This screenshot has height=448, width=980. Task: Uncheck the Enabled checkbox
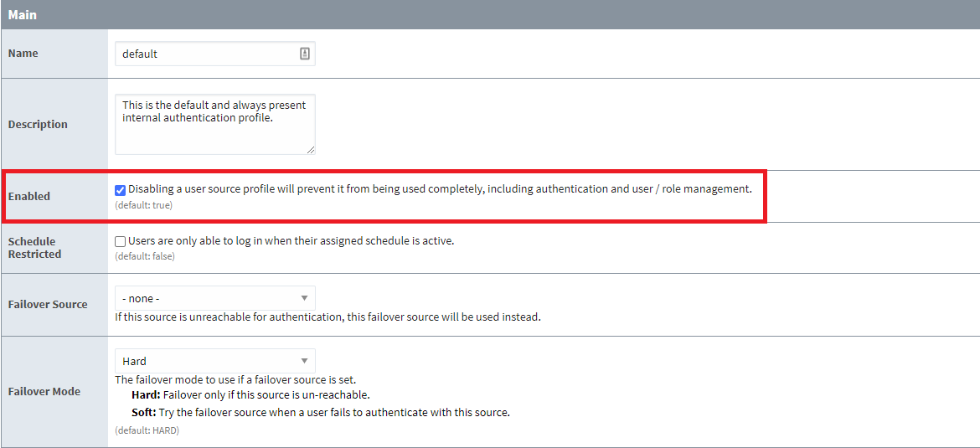[x=121, y=189]
